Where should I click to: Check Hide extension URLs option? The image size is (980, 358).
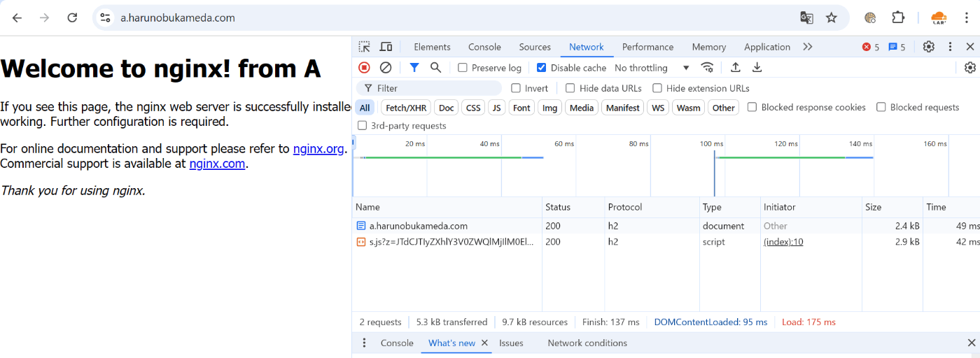tap(657, 88)
